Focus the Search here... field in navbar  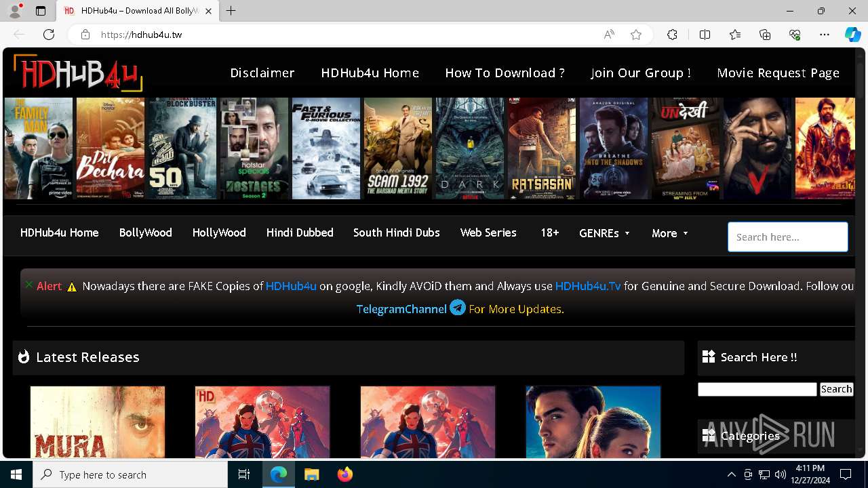coord(788,237)
